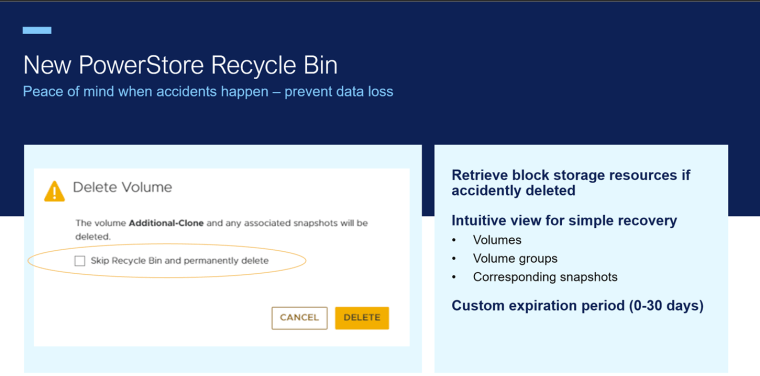Screen dimensions: 760x376
Task: Click the Volume groups bullet item
Action: coord(515,259)
